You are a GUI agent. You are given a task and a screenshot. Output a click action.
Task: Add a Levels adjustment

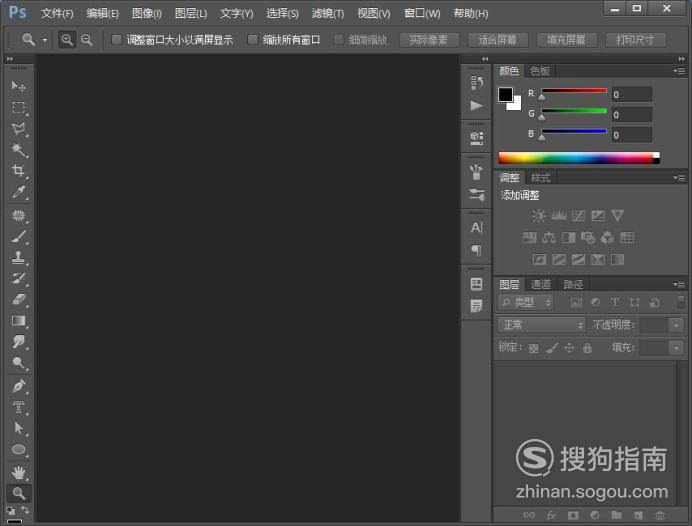(559, 215)
